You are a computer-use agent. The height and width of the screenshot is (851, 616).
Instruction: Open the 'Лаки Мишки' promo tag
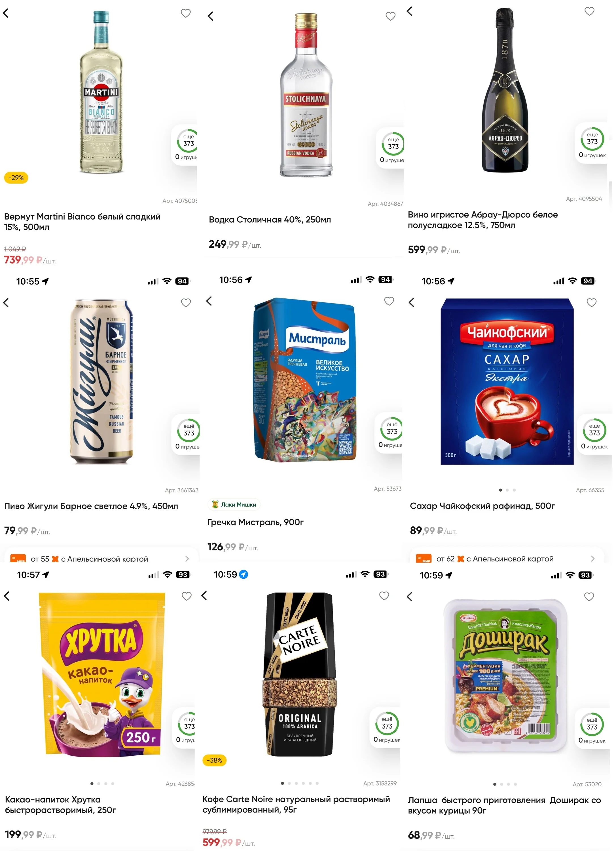[234, 504]
